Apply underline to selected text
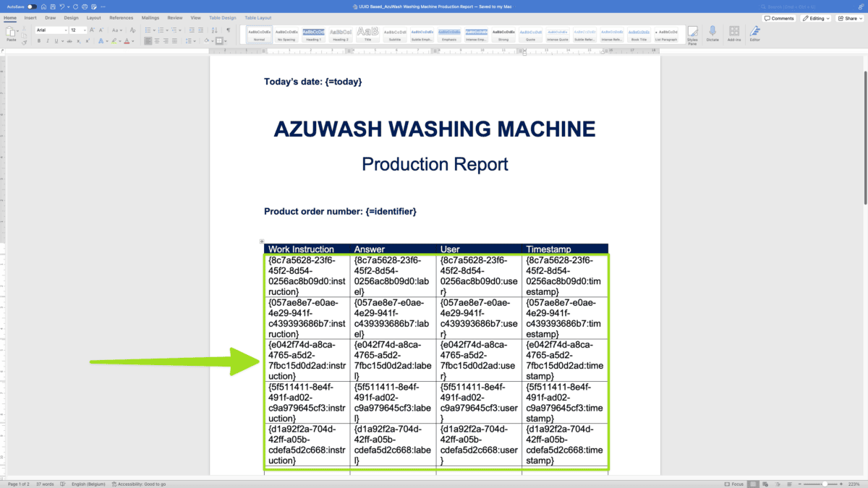Viewport: 868px width, 488px height. 56,40
